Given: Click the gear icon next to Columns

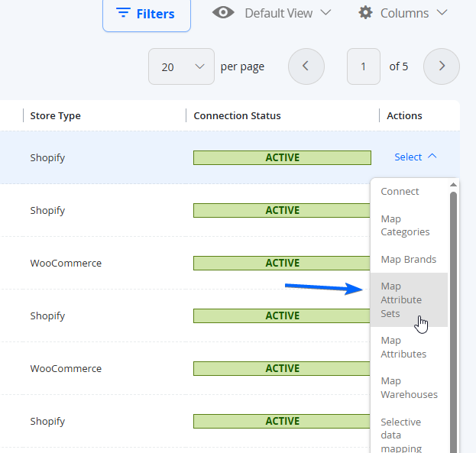Looking at the screenshot, I should (365, 13).
